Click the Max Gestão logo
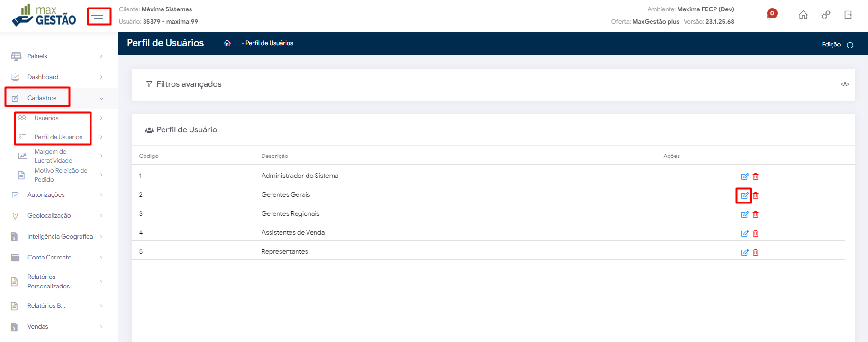Viewport: 868px width, 342px height. click(x=44, y=16)
